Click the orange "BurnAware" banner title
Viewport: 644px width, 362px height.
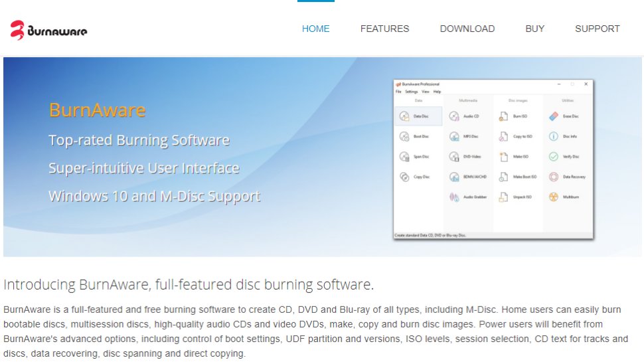(x=98, y=110)
